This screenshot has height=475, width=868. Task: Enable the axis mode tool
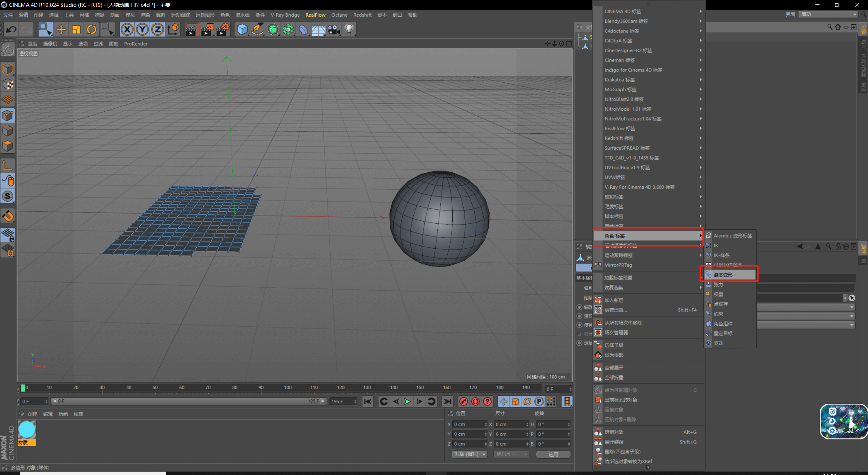tap(7, 166)
